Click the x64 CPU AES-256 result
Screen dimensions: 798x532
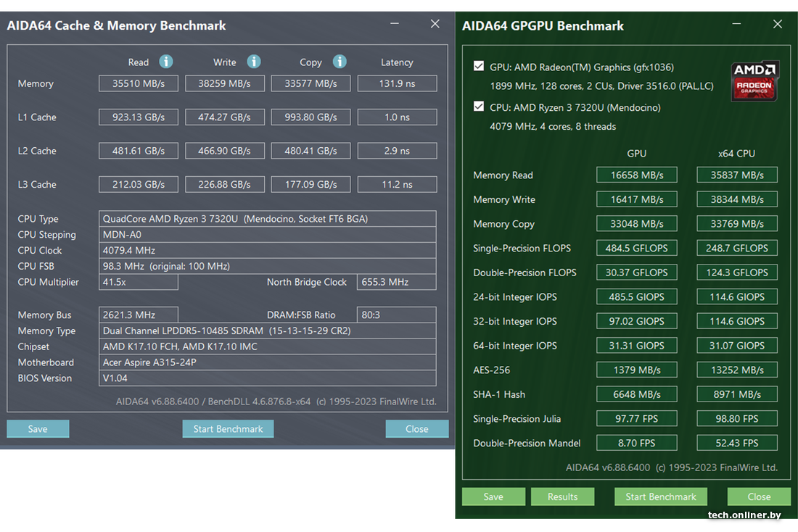[x=736, y=370]
